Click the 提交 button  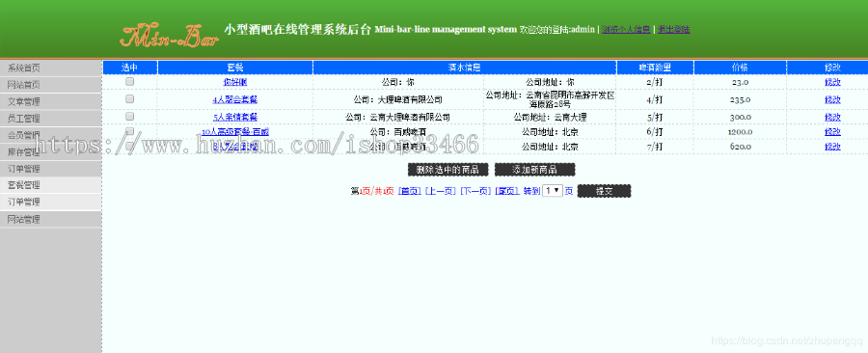(x=604, y=191)
